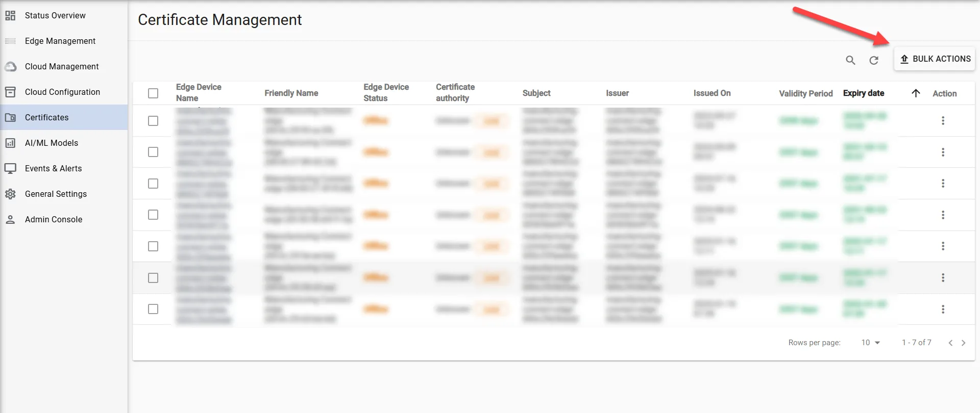Open search in certificate table toolbar
The image size is (980, 413).
click(x=850, y=60)
